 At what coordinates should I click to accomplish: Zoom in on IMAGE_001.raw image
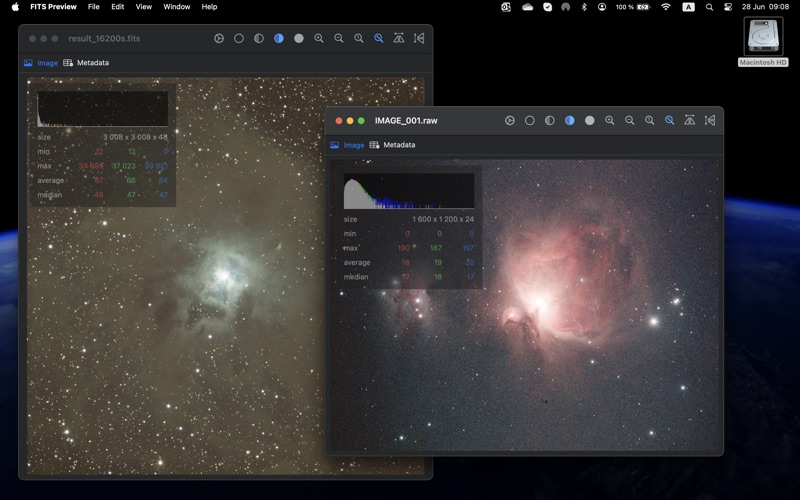pos(610,120)
